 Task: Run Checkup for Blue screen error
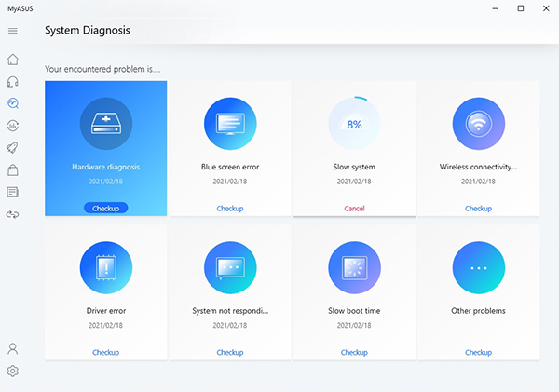click(x=230, y=209)
